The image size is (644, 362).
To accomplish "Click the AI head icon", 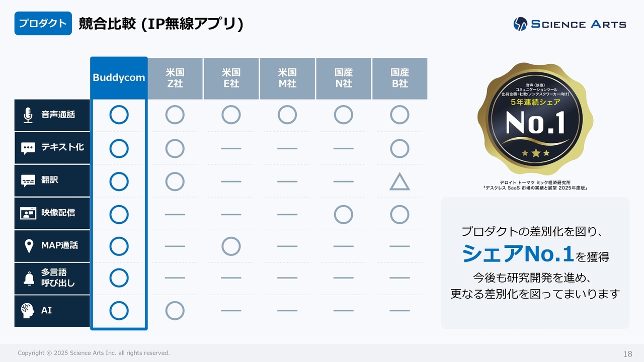I will pyautogui.click(x=28, y=310).
